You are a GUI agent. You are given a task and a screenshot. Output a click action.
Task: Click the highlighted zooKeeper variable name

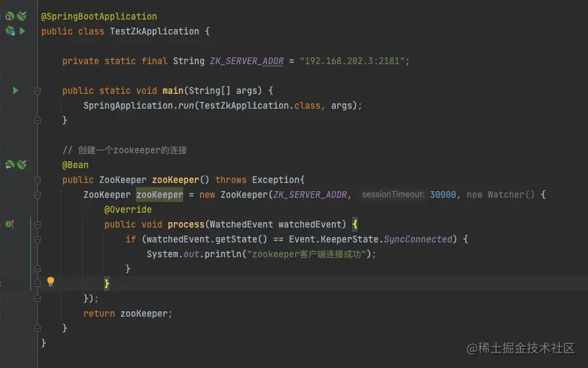160,195
